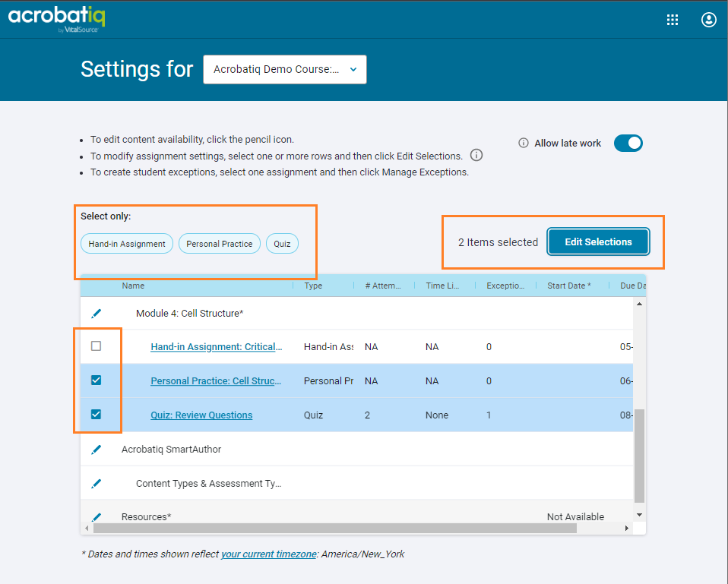Open Quiz: Review Questions link

pos(201,415)
